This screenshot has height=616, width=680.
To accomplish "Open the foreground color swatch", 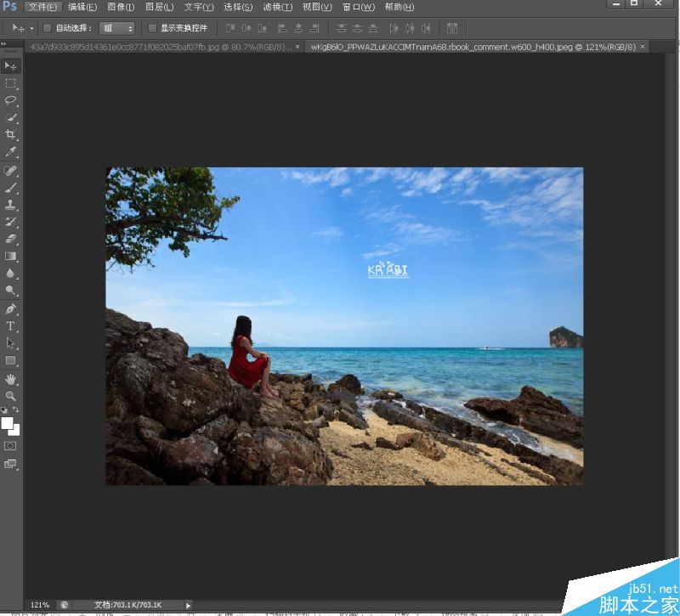I will point(7,422).
